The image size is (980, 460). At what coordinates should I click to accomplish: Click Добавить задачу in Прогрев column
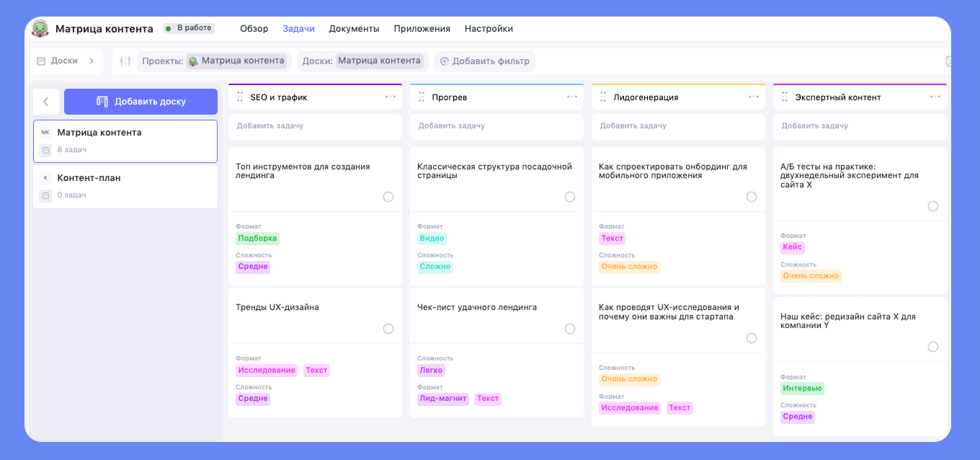(496, 126)
